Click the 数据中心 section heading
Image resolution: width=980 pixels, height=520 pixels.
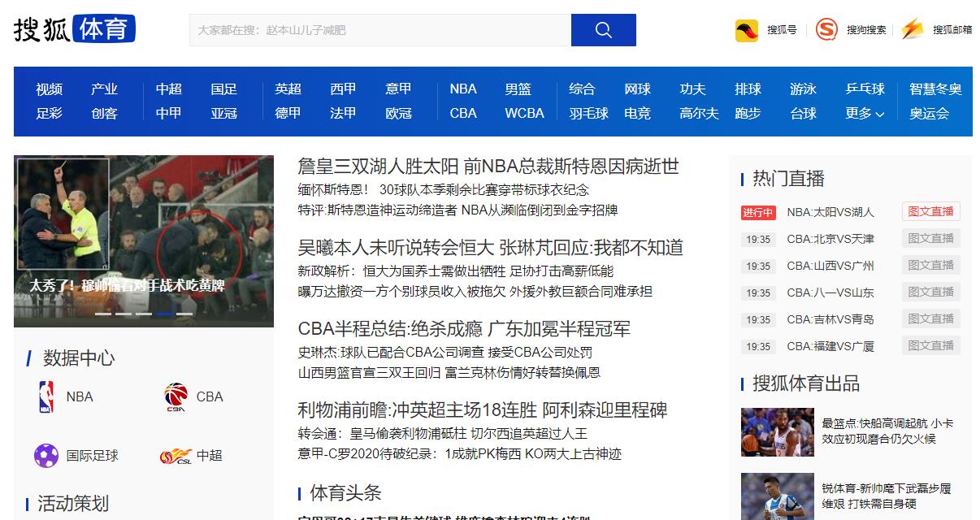pos(79,358)
